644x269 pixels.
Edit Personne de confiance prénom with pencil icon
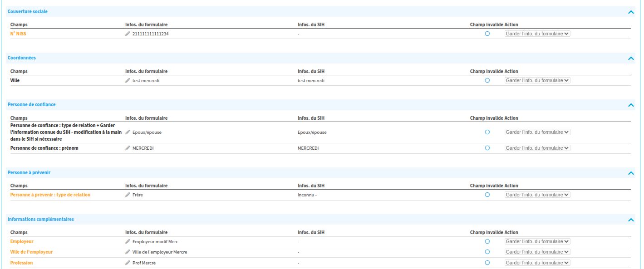tap(128, 148)
